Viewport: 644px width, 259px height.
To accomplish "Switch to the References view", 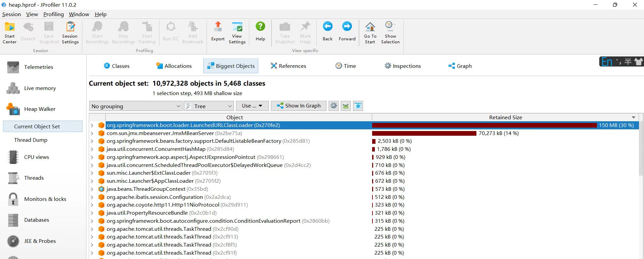I will click(x=288, y=66).
